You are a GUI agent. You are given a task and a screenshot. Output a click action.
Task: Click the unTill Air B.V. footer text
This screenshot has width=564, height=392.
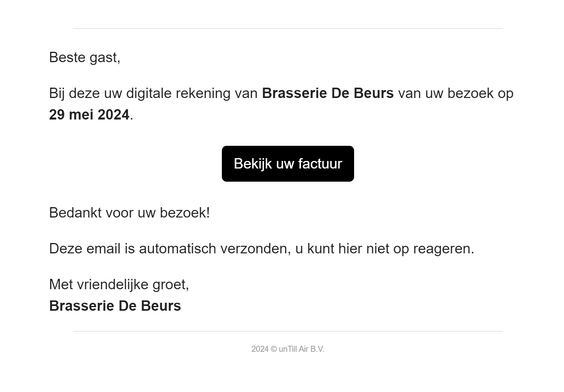click(x=302, y=349)
